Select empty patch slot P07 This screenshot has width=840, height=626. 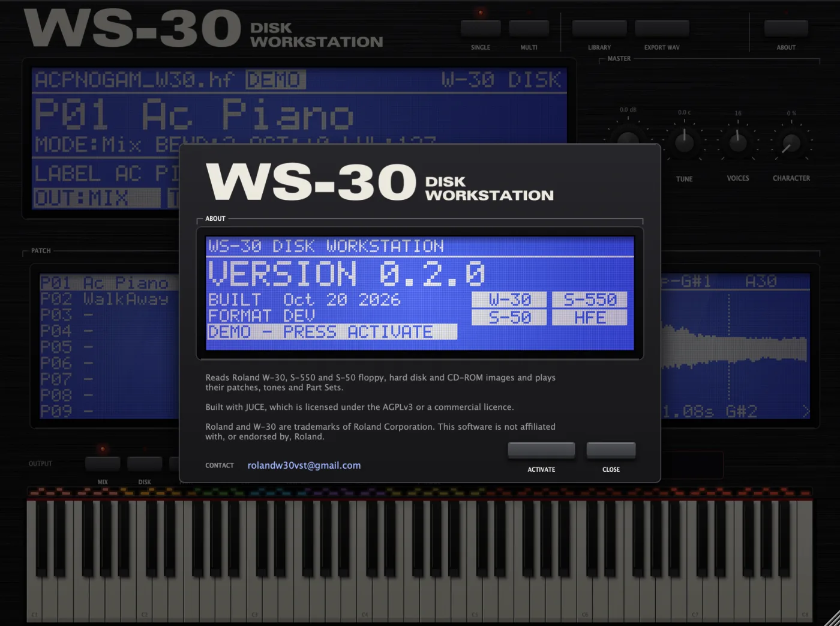(x=109, y=379)
